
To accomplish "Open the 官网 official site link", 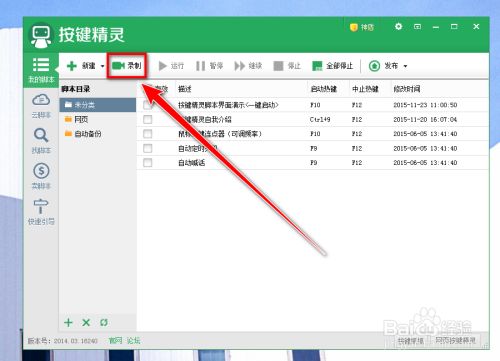I will point(115,341).
